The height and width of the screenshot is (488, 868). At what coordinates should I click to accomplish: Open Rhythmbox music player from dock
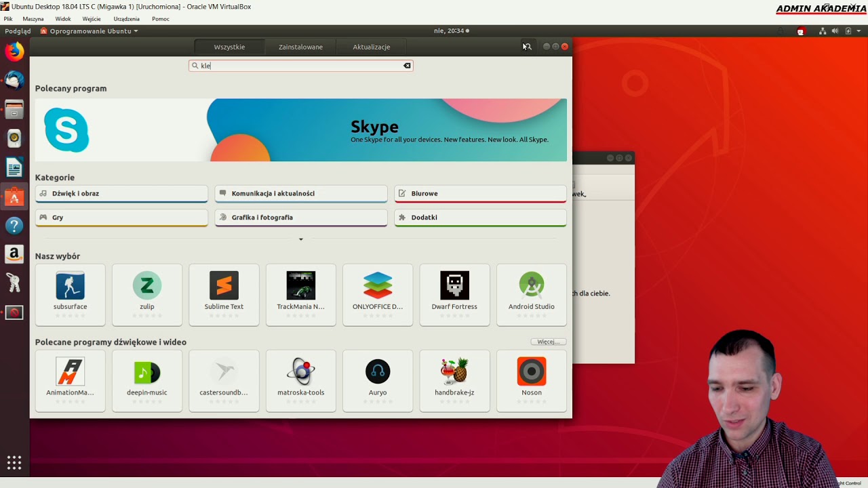tap(14, 138)
